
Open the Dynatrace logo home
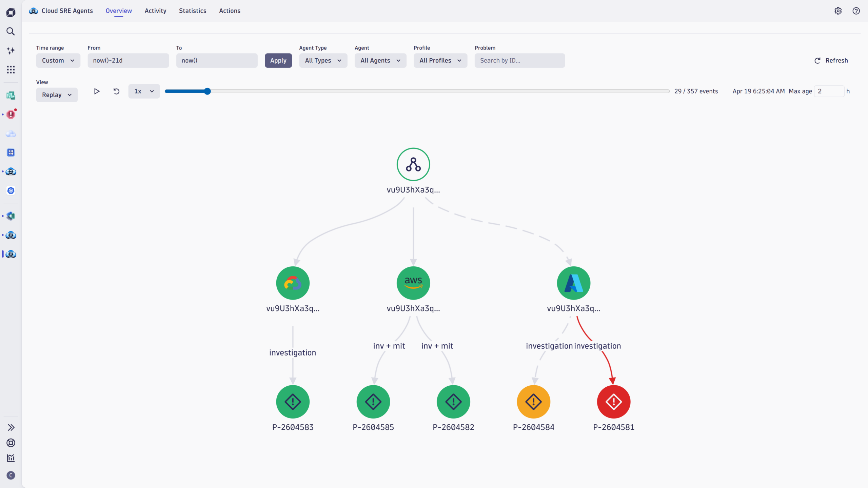pyautogui.click(x=11, y=13)
